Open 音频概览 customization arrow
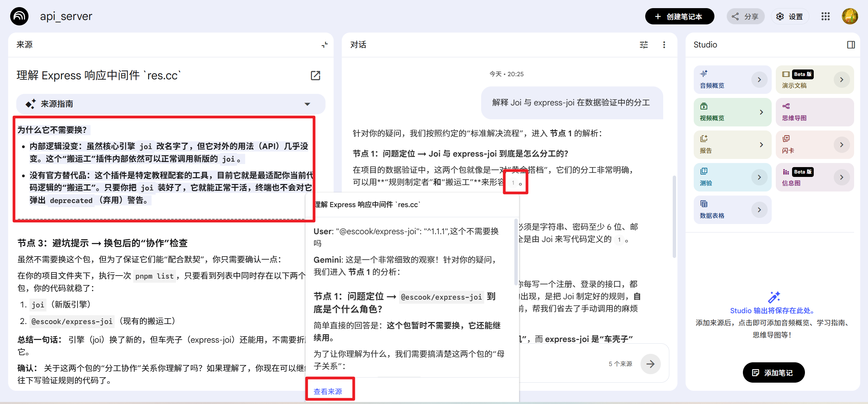Image resolution: width=868 pixels, height=404 pixels. point(759,80)
